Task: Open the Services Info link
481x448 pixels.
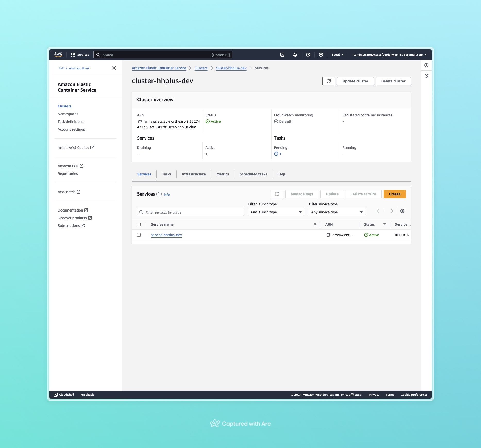Action: tap(167, 195)
